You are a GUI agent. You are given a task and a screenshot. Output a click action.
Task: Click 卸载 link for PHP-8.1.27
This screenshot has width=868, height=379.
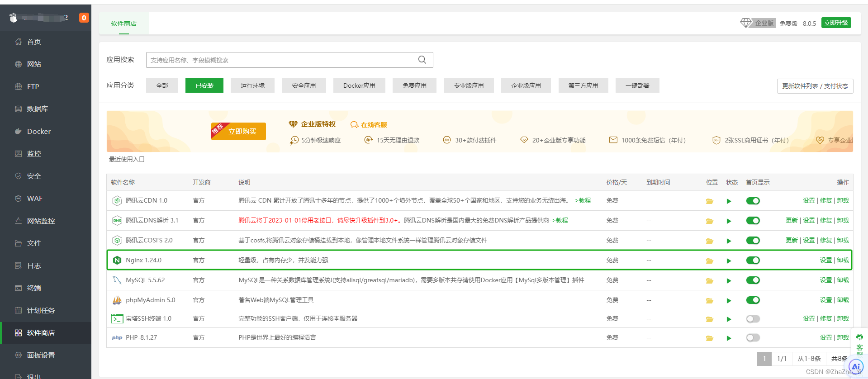tap(843, 337)
